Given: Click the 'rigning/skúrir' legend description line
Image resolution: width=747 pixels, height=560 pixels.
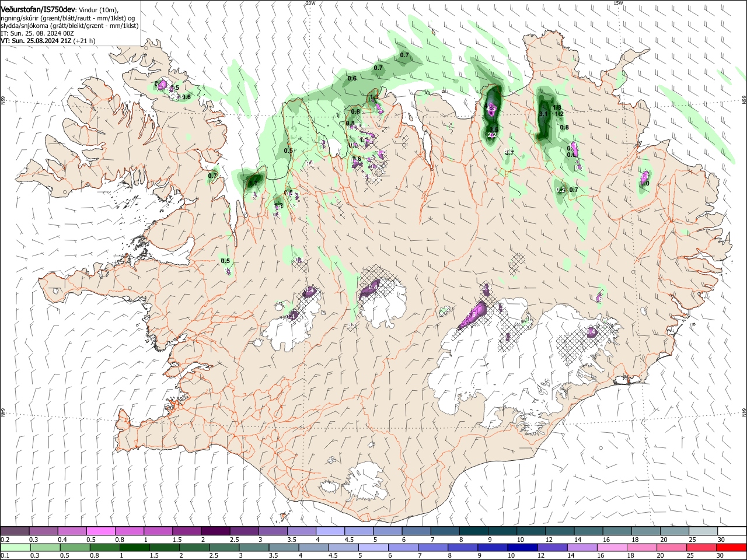Looking at the screenshot, I should (x=68, y=18).
